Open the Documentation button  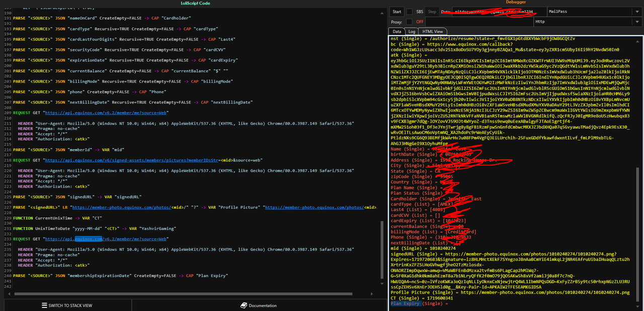(259, 305)
